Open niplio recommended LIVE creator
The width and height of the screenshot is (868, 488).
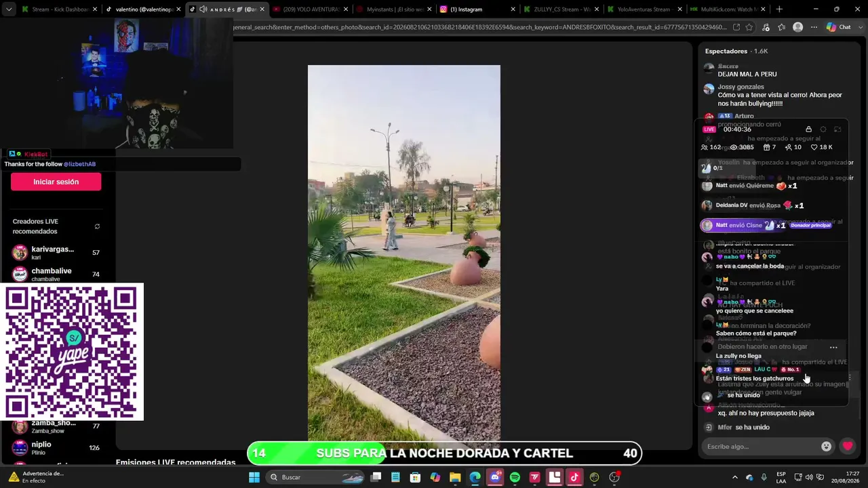56,448
